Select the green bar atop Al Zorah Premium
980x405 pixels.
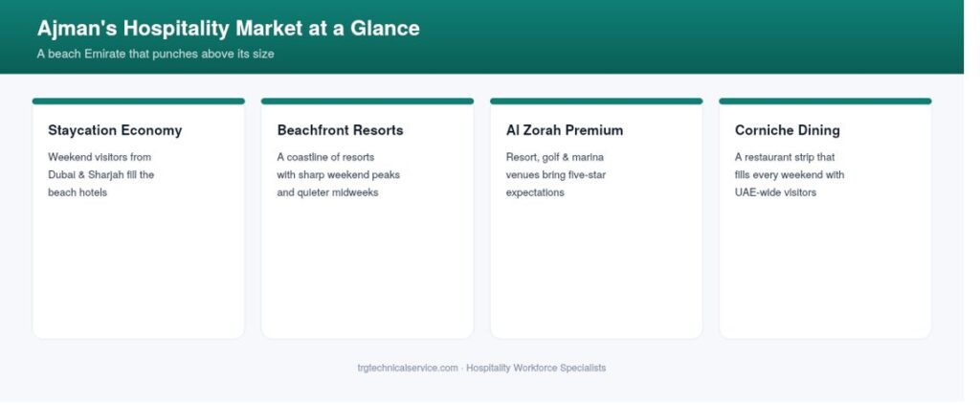tap(595, 101)
